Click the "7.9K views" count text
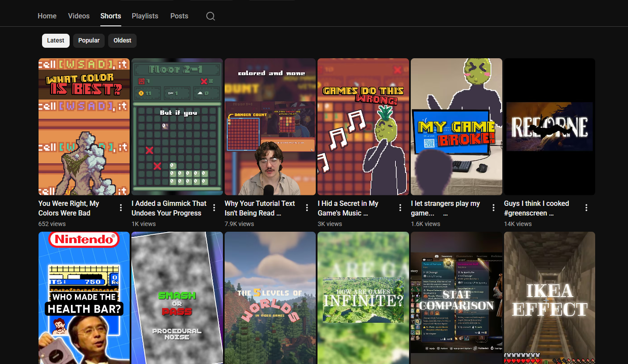Screen dimensions: 628x364 [240, 224]
